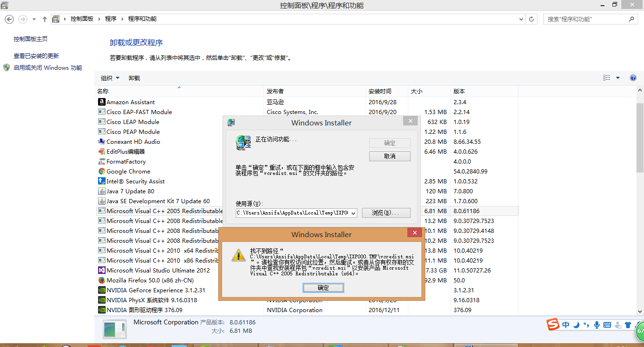Click the Sogou input method S logo
644x347 pixels.
[553, 324]
